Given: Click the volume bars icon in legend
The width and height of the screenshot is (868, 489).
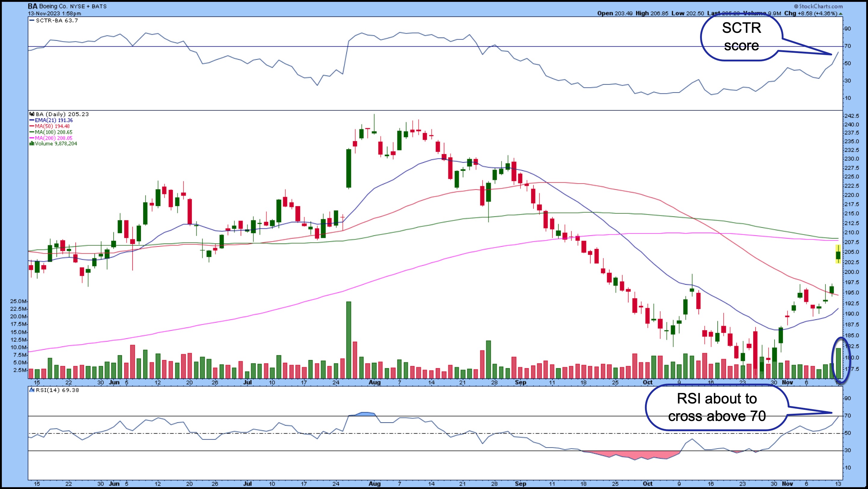Looking at the screenshot, I should 32,144.
